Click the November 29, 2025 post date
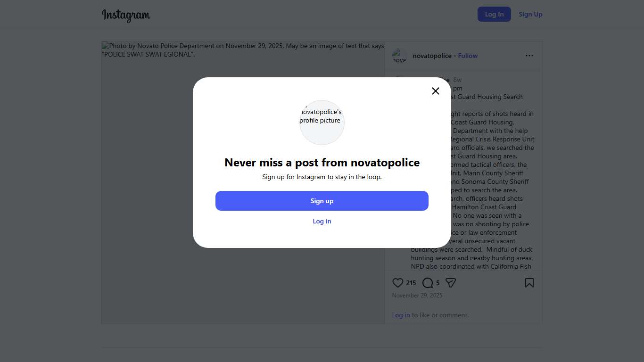 [417, 296]
